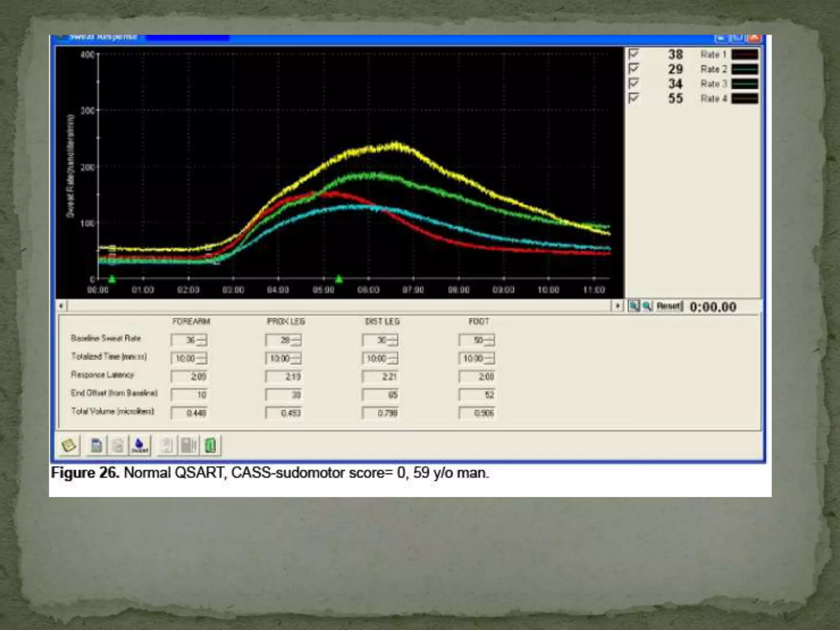Toggle the Rate 2 checkbox
The width and height of the screenshot is (840, 630).
(634, 68)
